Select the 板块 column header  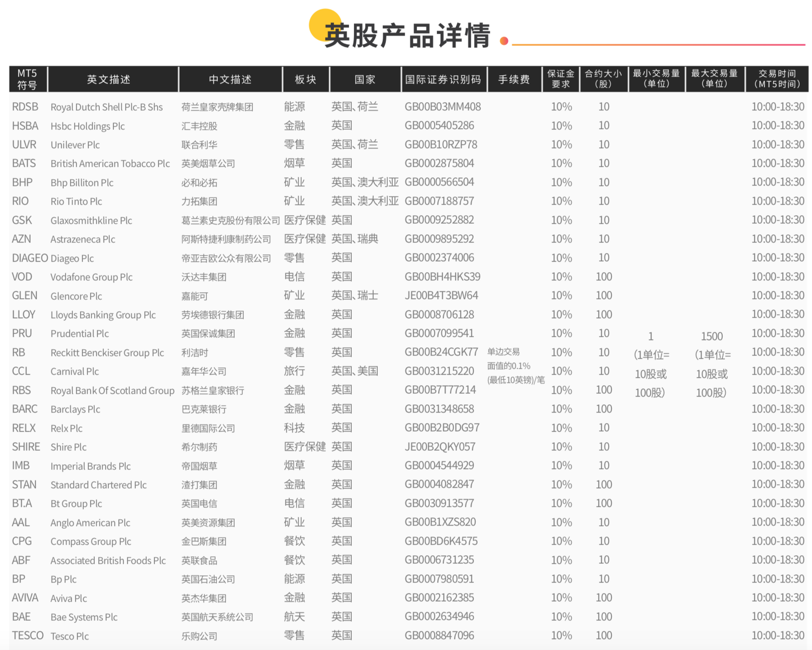click(x=306, y=79)
